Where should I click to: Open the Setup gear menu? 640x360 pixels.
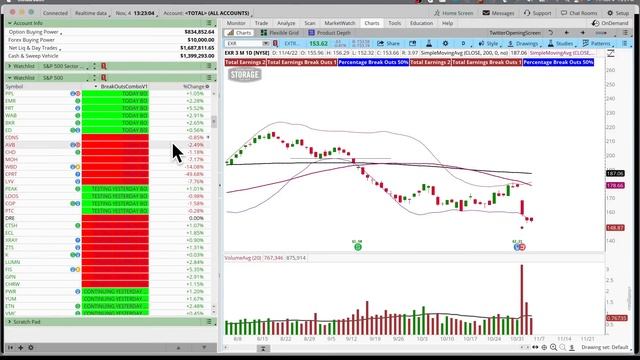click(x=618, y=13)
